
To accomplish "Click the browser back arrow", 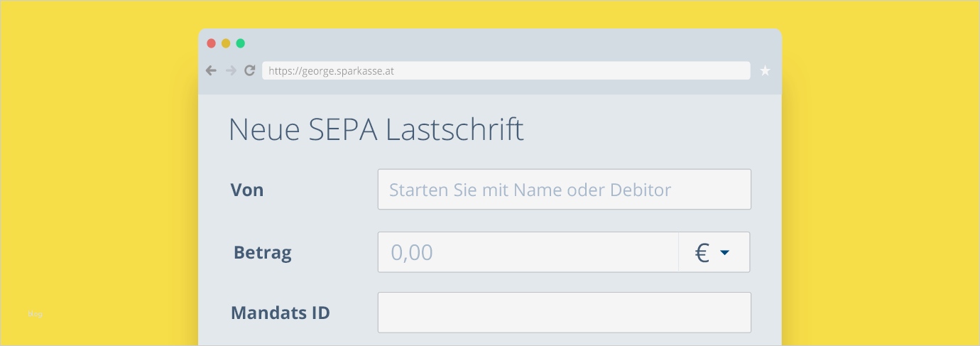I will pos(211,70).
